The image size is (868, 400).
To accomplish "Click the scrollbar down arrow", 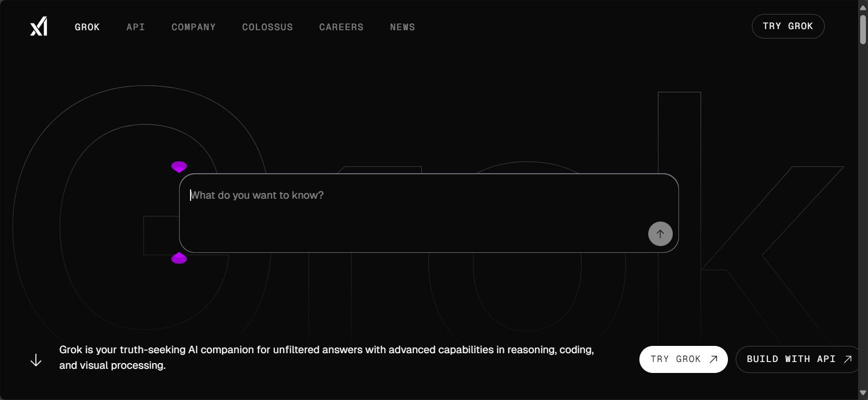I will click(863, 393).
